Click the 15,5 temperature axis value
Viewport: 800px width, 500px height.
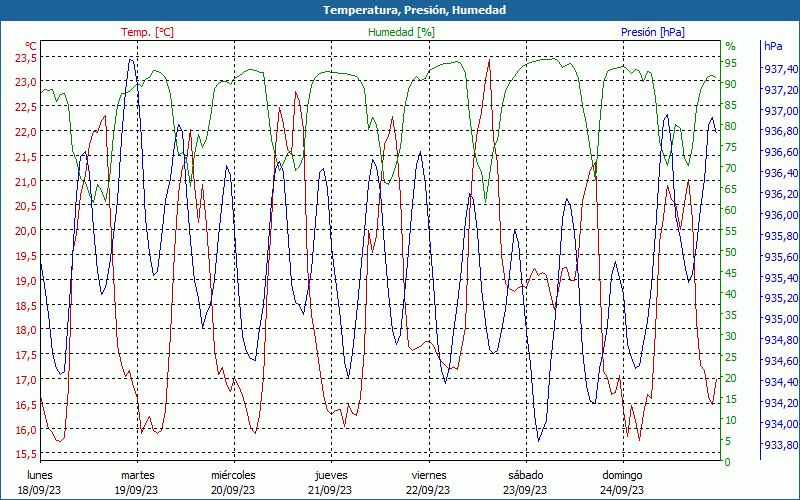26,454
